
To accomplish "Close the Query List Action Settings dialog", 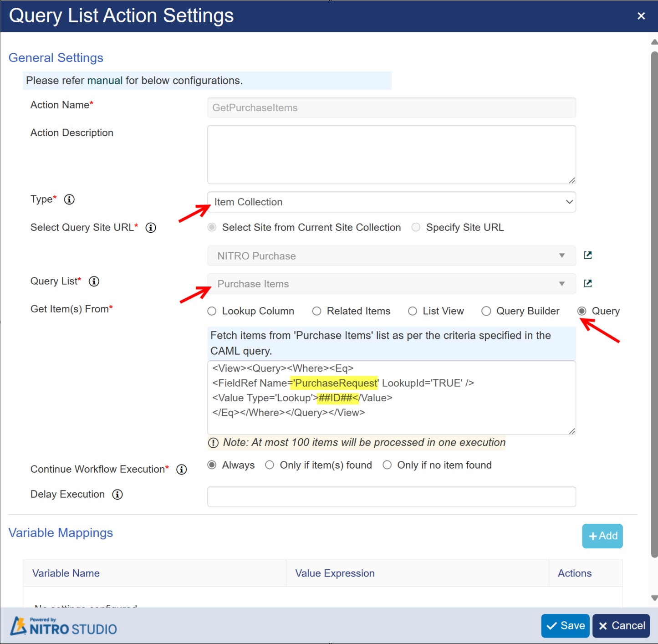I will (x=641, y=16).
